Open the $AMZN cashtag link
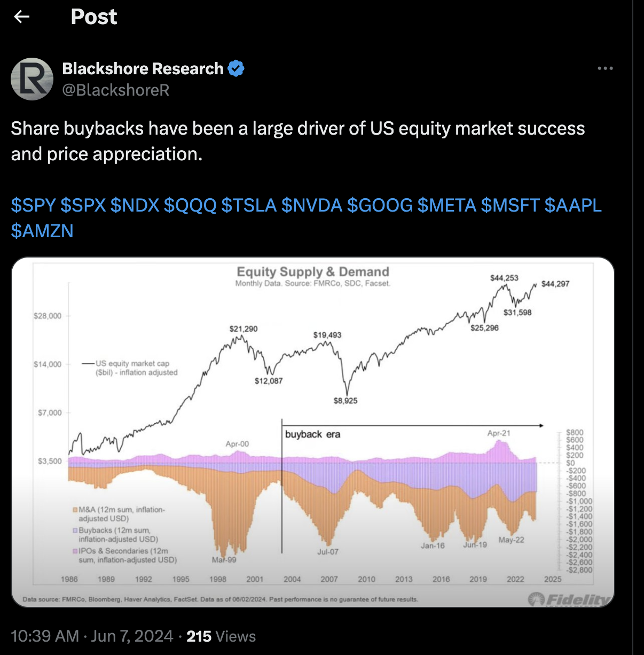The image size is (644, 655). pos(42,231)
